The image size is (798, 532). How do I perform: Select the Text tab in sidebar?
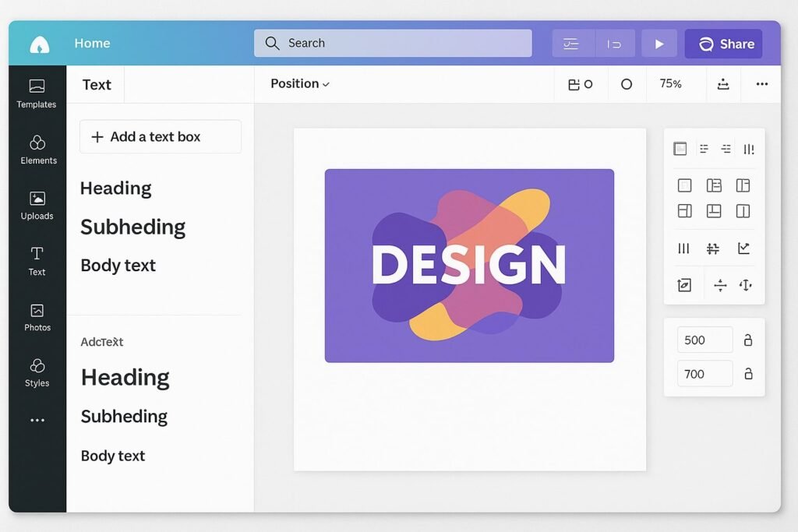tap(37, 260)
